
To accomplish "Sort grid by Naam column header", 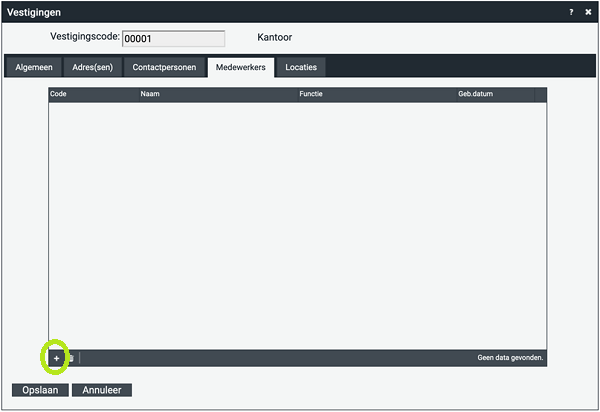I will tap(217, 94).
